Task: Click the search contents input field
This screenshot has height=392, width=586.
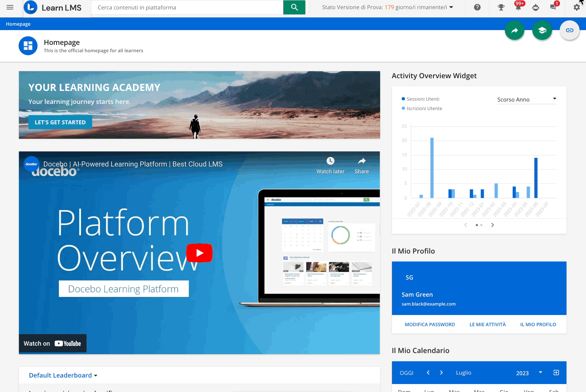Action: pos(187,7)
